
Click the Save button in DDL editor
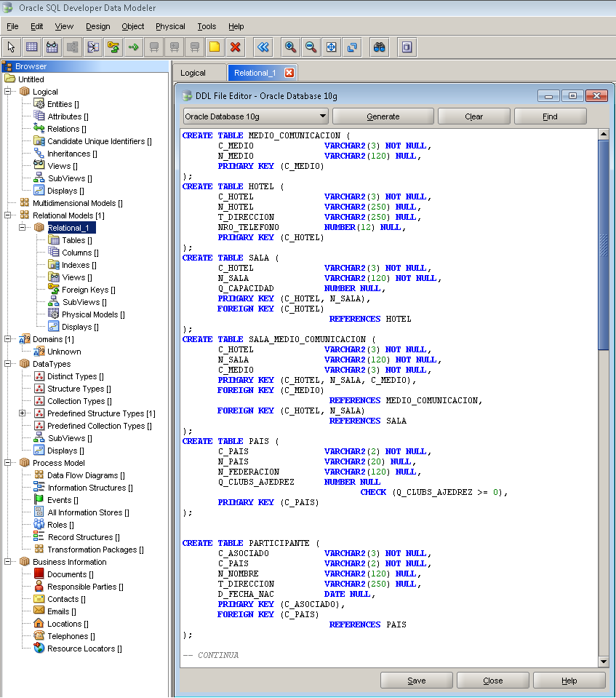pos(416,680)
